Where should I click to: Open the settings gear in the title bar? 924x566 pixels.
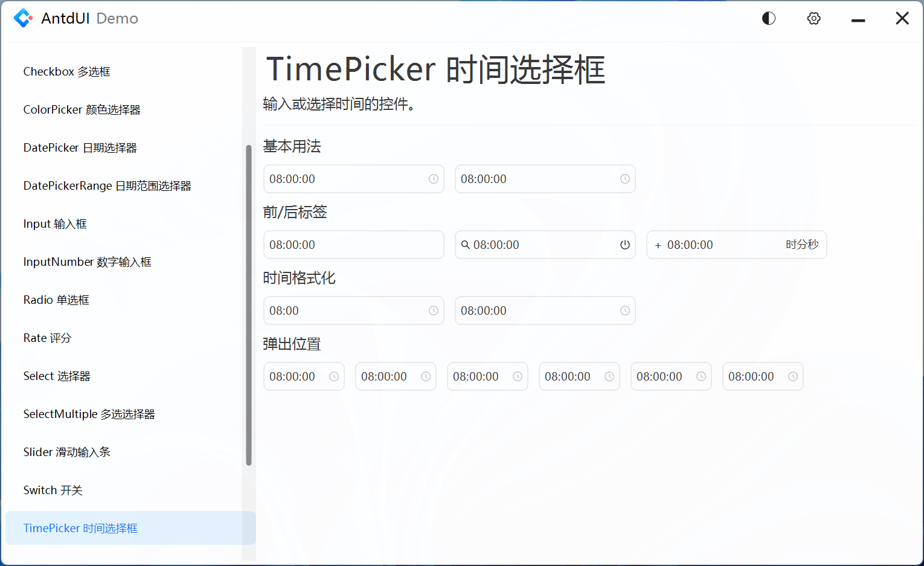pyautogui.click(x=813, y=18)
